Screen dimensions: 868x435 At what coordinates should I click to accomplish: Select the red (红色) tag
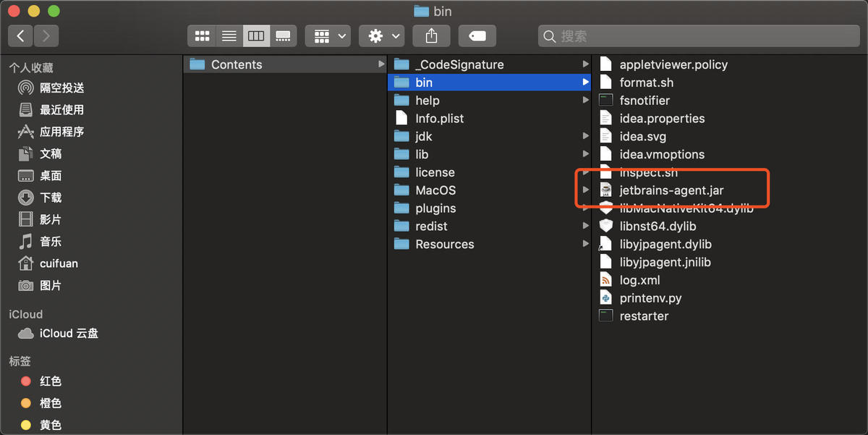click(x=41, y=381)
